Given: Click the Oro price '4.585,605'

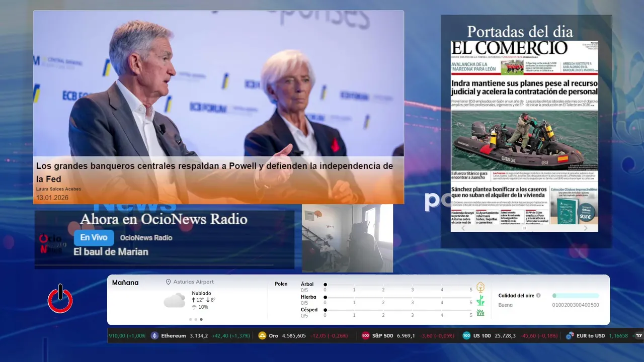Looking at the screenshot, I should pyautogui.click(x=293, y=336).
